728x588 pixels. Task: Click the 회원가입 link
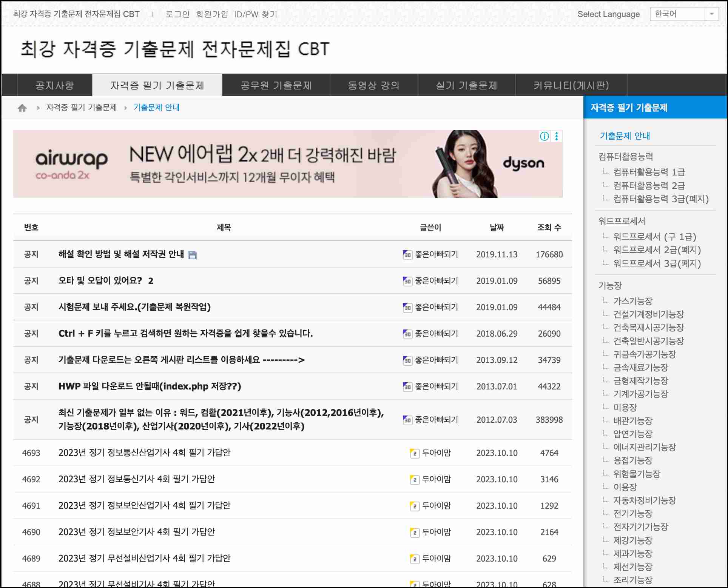[x=212, y=14]
